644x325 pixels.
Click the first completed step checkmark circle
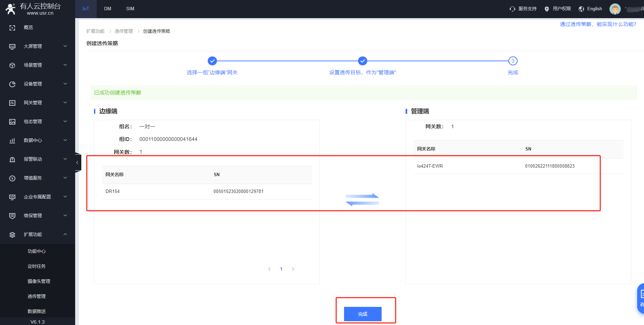click(212, 61)
